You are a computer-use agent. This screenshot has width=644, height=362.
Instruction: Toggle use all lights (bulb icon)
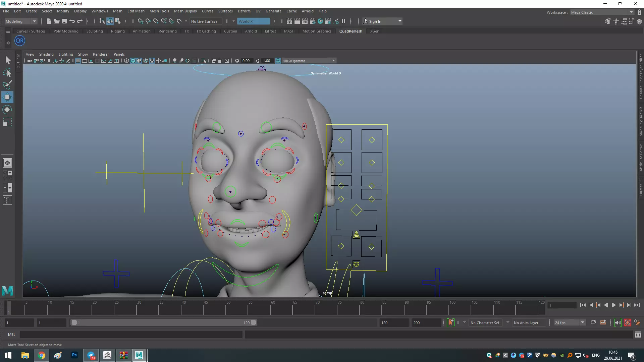point(158,61)
